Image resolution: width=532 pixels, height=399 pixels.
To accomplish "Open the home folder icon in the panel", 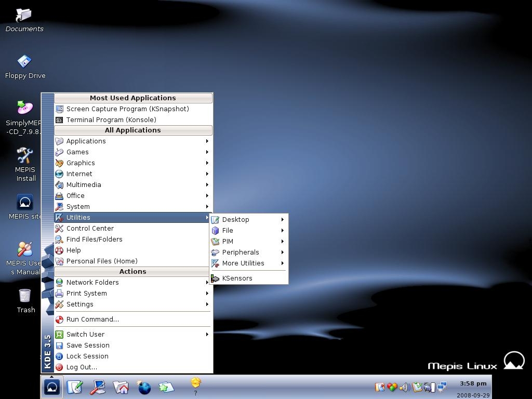I will pos(121,387).
